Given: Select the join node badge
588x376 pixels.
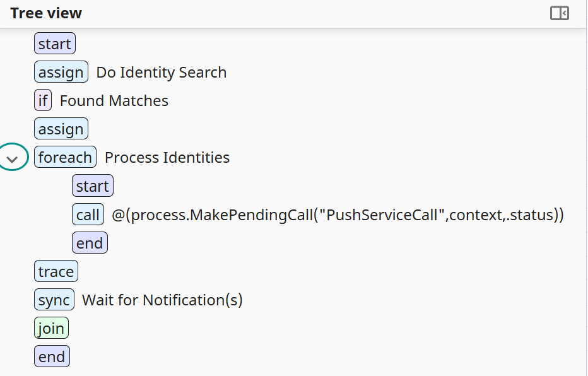Looking at the screenshot, I should 51,327.
